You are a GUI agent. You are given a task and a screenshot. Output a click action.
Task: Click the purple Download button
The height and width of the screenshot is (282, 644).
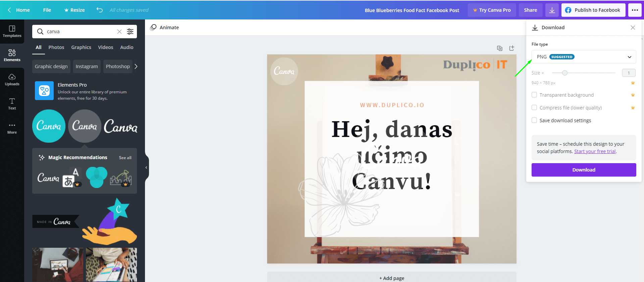(584, 170)
